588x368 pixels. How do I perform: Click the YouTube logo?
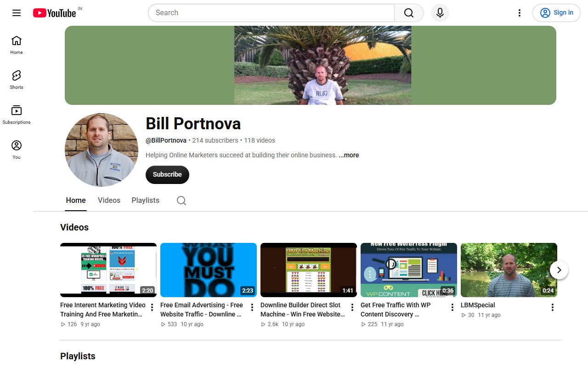[54, 13]
